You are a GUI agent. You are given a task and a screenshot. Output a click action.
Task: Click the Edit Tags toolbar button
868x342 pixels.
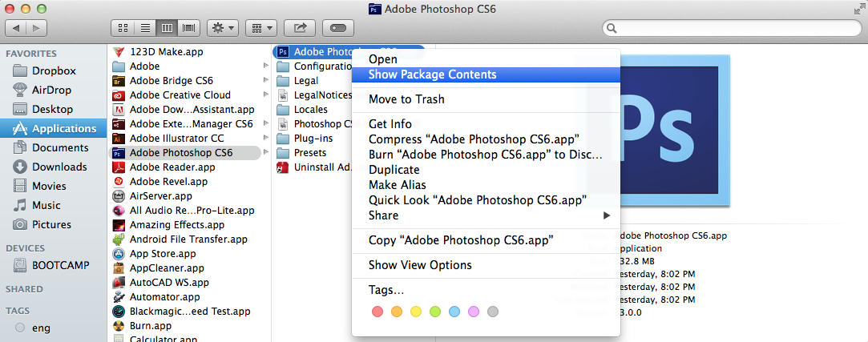point(337,28)
